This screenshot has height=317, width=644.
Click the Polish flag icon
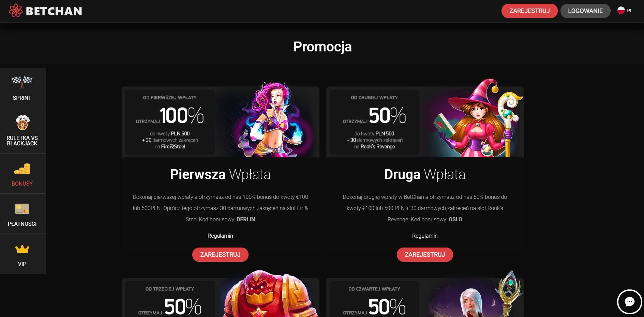coord(621,11)
